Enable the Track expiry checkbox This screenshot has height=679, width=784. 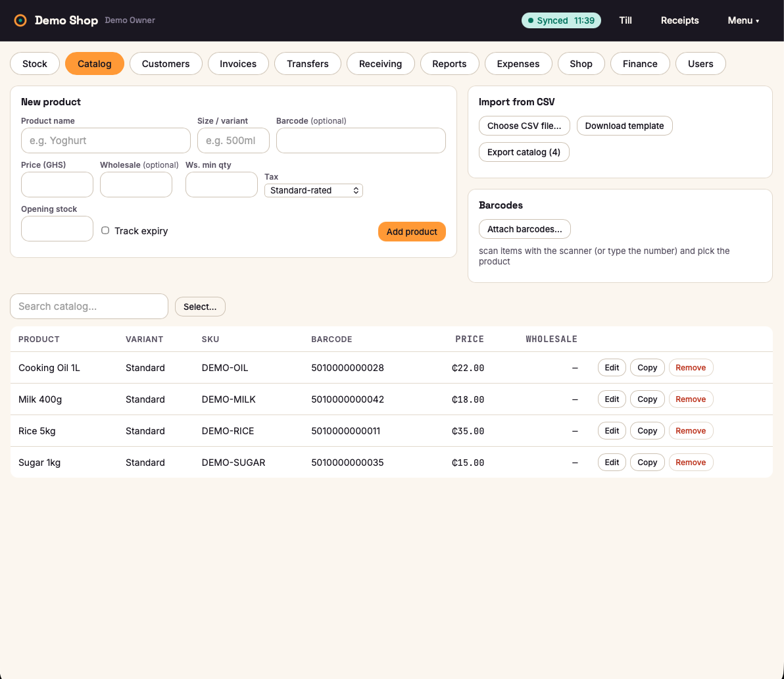(105, 230)
